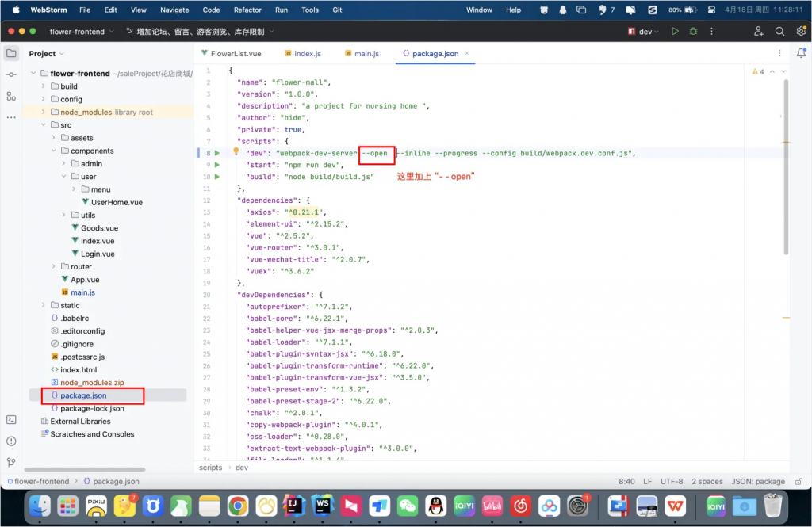Click the Search Everywhere magnifier icon
Image resolution: width=812 pixels, height=527 pixels.
[x=779, y=31]
